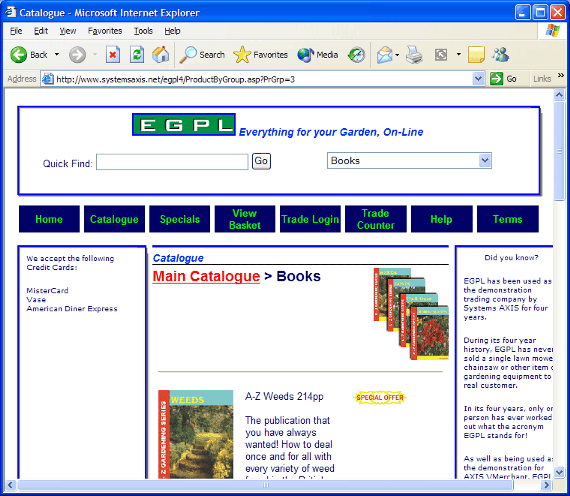Click the Quick Find text field
Image resolution: width=570 pixels, height=496 pixels.
[x=172, y=162]
